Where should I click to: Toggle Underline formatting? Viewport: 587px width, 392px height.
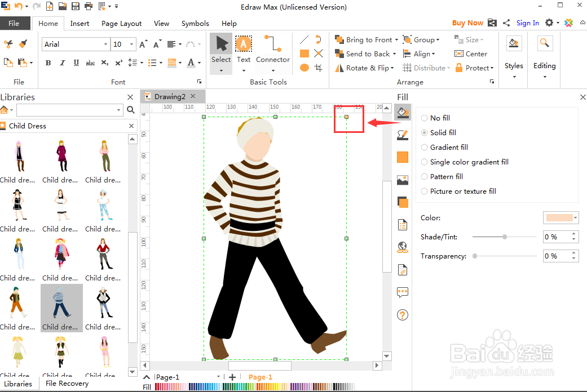coord(76,63)
